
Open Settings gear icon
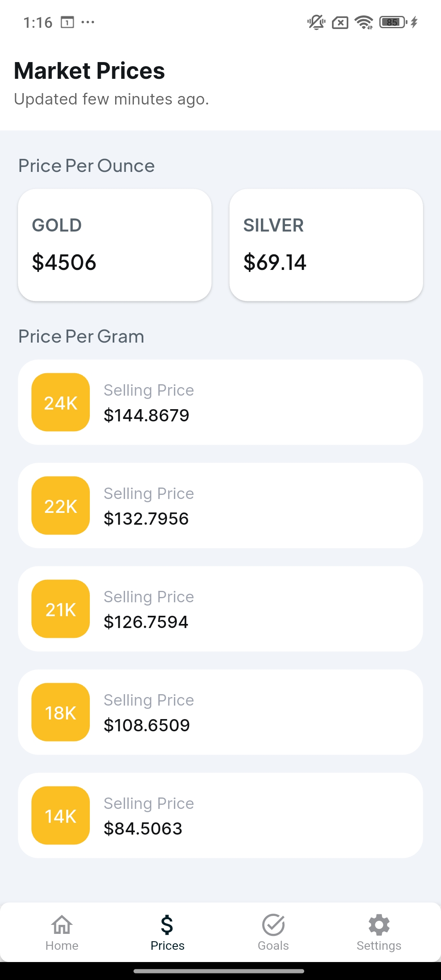379,924
